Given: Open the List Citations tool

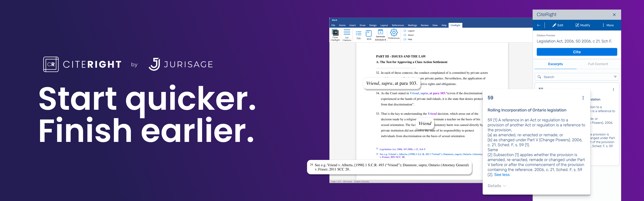Looking at the screenshot, I should click(347, 35).
